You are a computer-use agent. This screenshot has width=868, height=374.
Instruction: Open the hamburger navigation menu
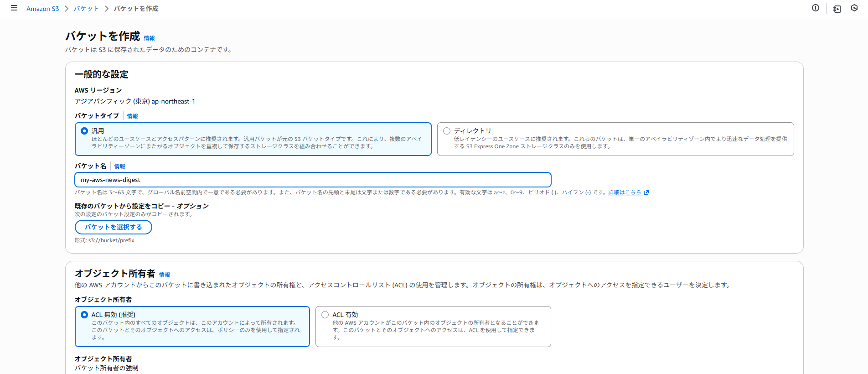pos(14,8)
